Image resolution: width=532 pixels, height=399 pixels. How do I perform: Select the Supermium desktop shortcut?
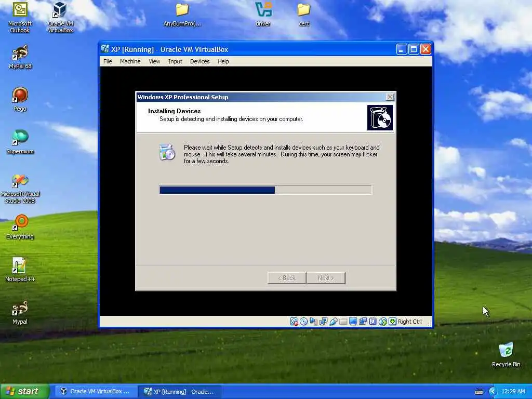point(20,142)
